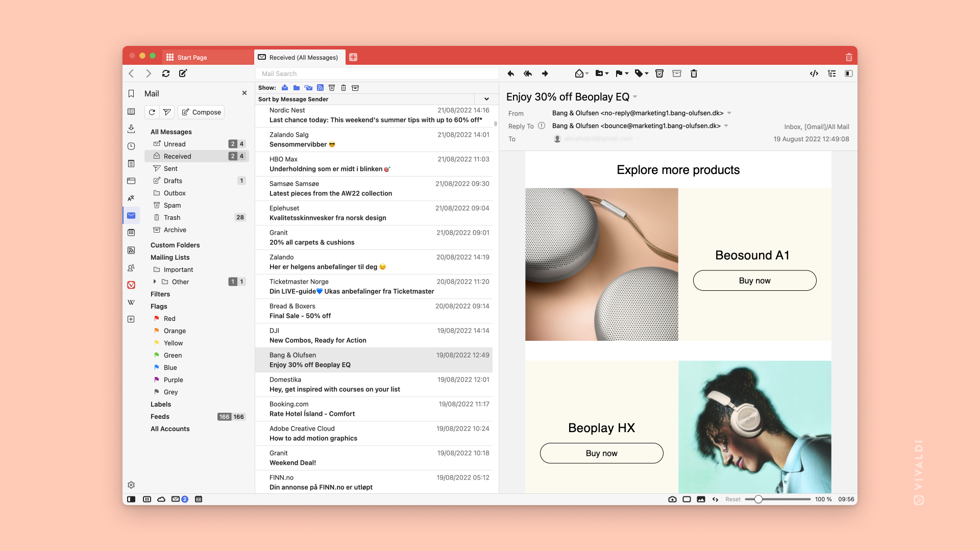Viewport: 980px width, 551px height.
Task: Open the History clock panel icon
Action: pyautogui.click(x=131, y=146)
